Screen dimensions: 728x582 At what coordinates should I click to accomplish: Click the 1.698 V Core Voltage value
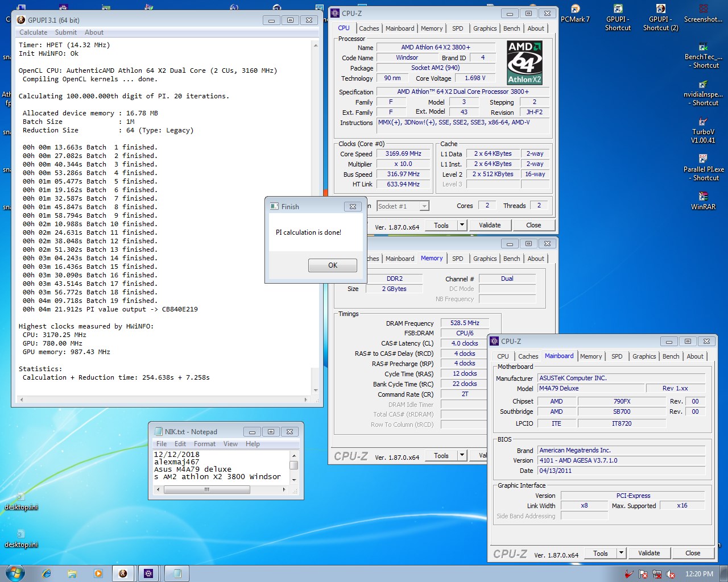click(x=475, y=78)
